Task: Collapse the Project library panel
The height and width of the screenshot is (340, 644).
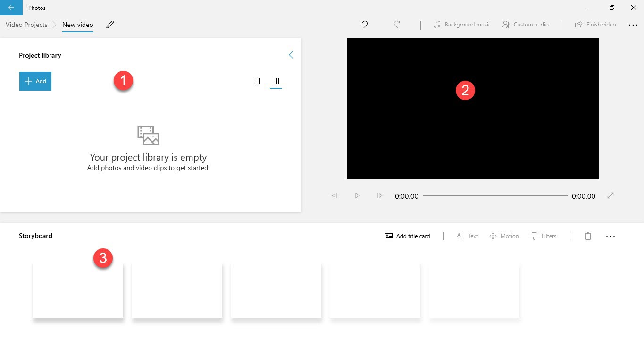Action: coord(291,55)
